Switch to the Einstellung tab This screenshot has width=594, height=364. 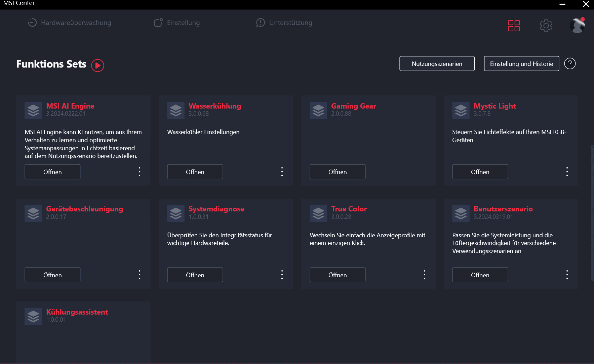177,23
